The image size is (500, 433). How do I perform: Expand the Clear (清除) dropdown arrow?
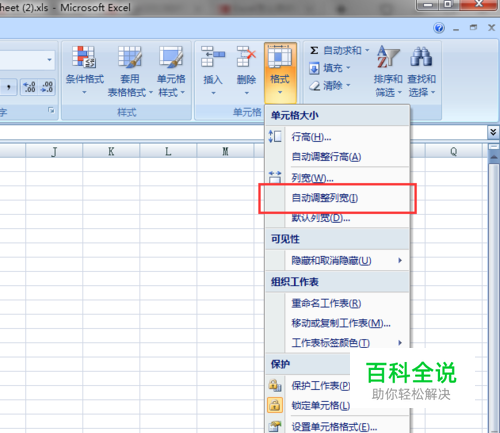[348, 86]
